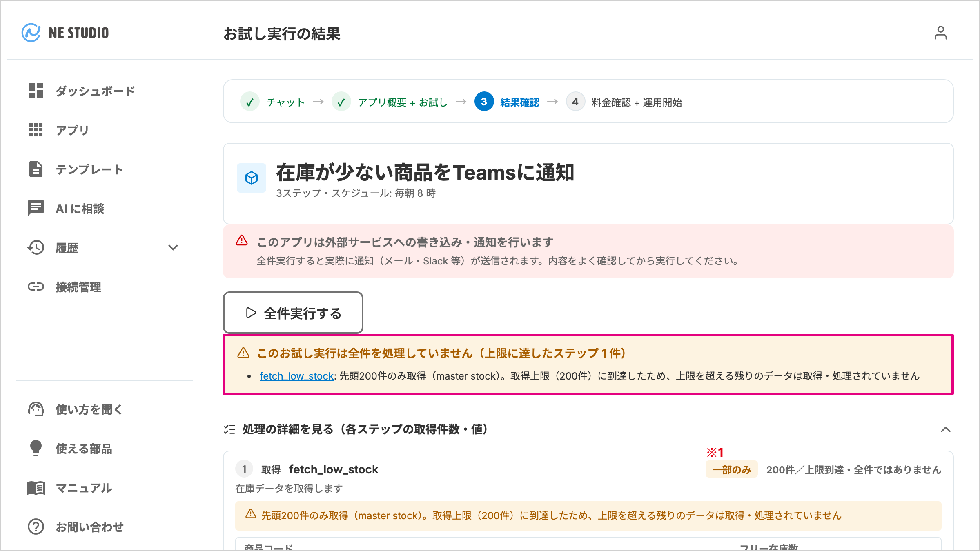Go to チャット step in the stepper
The width and height of the screenshot is (980, 551).
[x=286, y=102]
